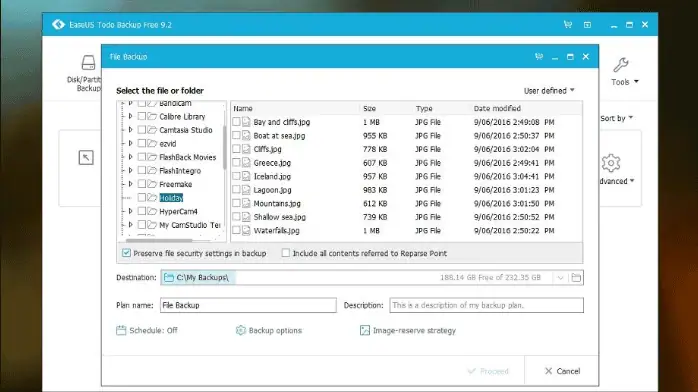Expand the My CamStudio folder node
Screen dimensions: 698x392
coord(130,224)
